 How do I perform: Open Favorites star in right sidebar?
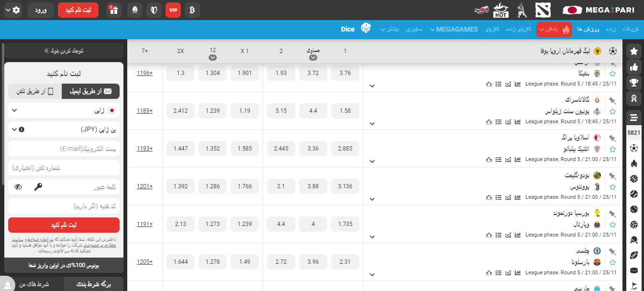[634, 51]
